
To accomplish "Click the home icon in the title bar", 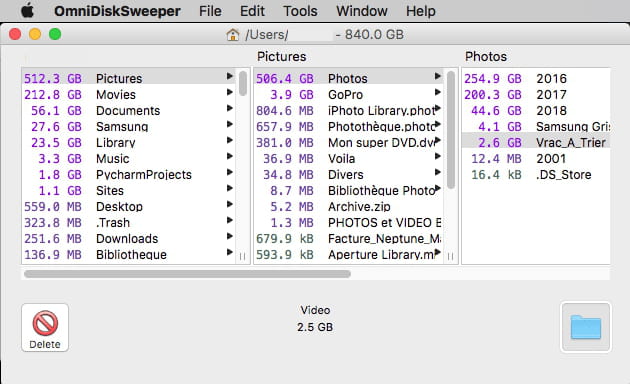I will pyautogui.click(x=233, y=35).
